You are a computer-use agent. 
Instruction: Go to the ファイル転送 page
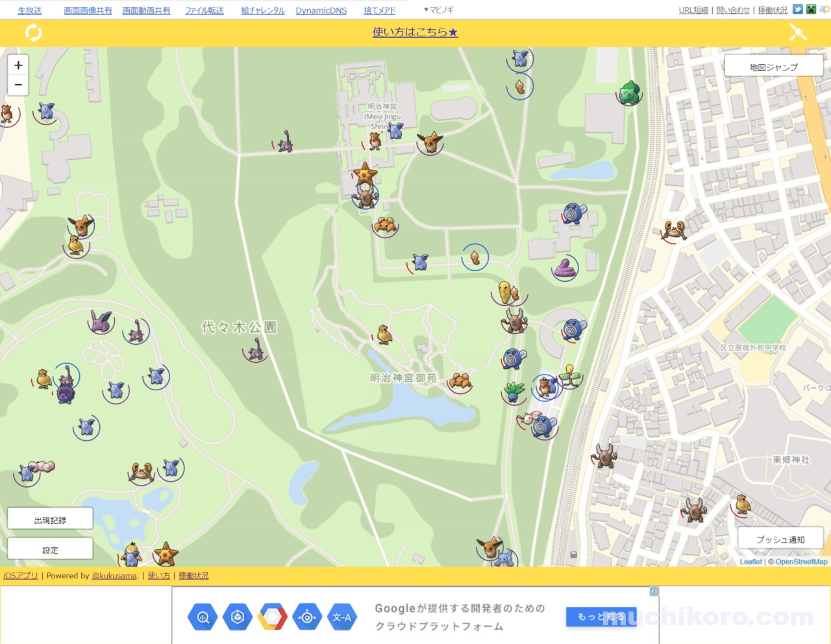205,10
